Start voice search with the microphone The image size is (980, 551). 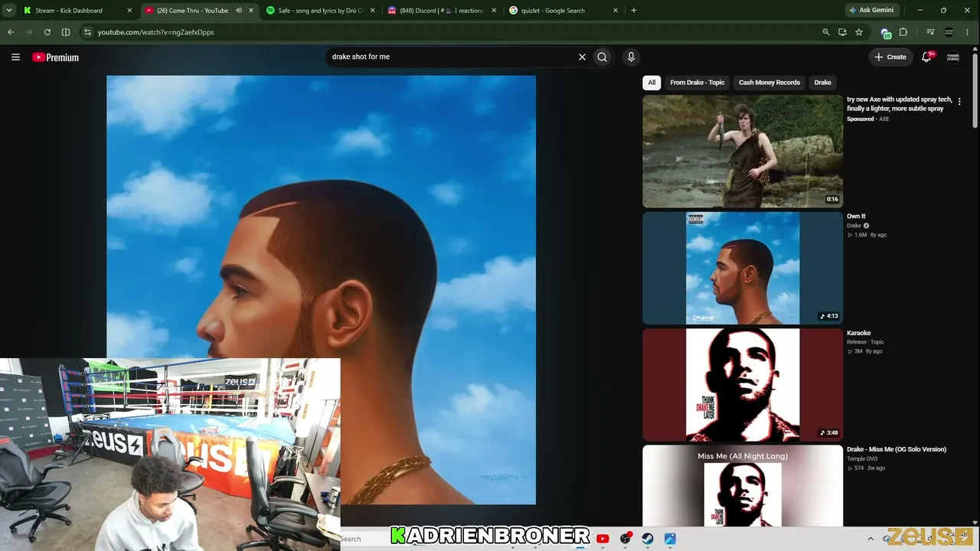(x=631, y=57)
